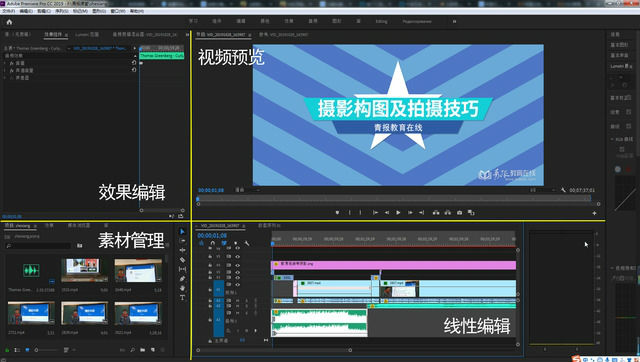Click the button editor plus icon
The height and width of the screenshot is (362, 640).
coord(594,213)
